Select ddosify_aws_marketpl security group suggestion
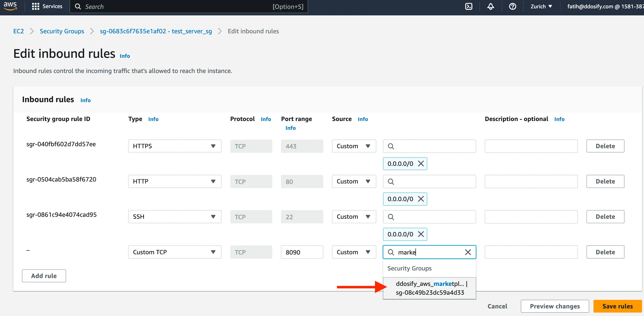This screenshot has width=644, height=316. pyautogui.click(x=429, y=288)
